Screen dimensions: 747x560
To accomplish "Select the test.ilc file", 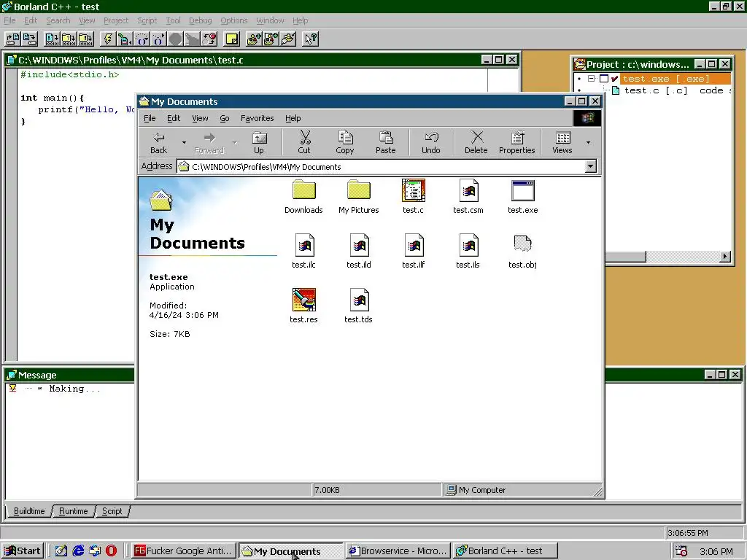I will click(303, 252).
